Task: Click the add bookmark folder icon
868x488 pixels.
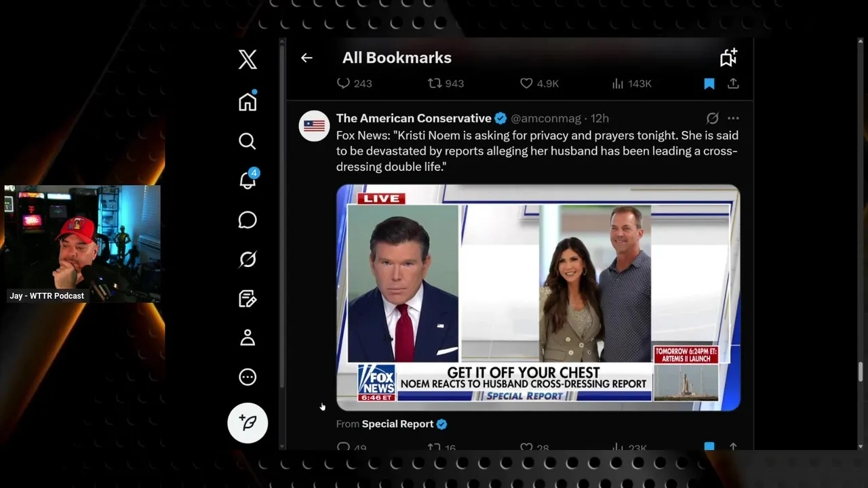Action: point(728,58)
